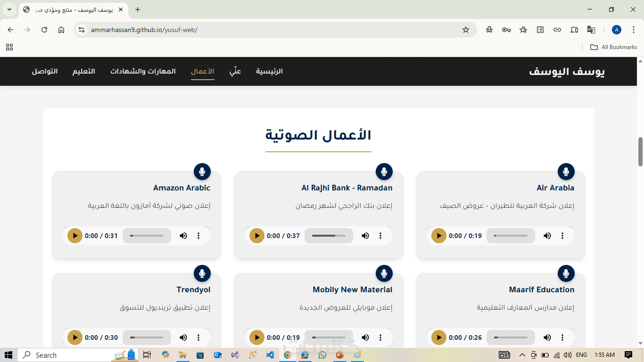
Task: Seek within the Trendyol audio progress bar
Action: 147,337
